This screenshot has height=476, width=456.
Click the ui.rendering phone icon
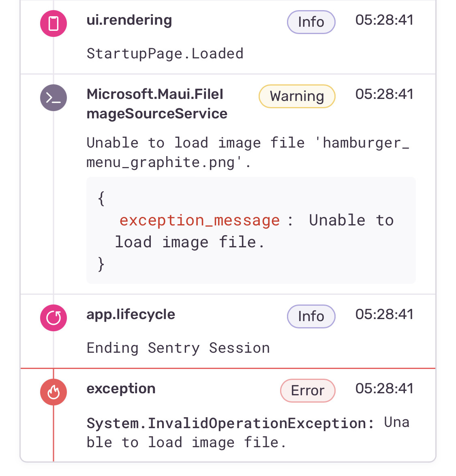(x=54, y=24)
